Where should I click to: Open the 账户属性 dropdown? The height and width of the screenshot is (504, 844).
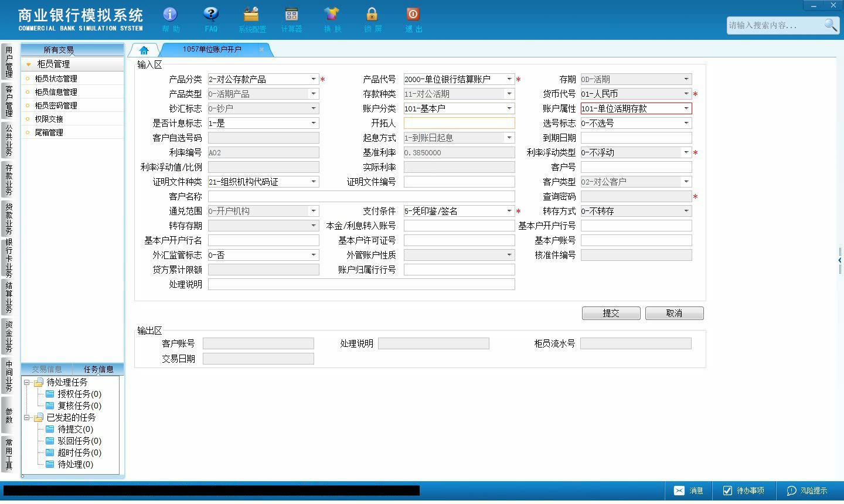click(686, 108)
